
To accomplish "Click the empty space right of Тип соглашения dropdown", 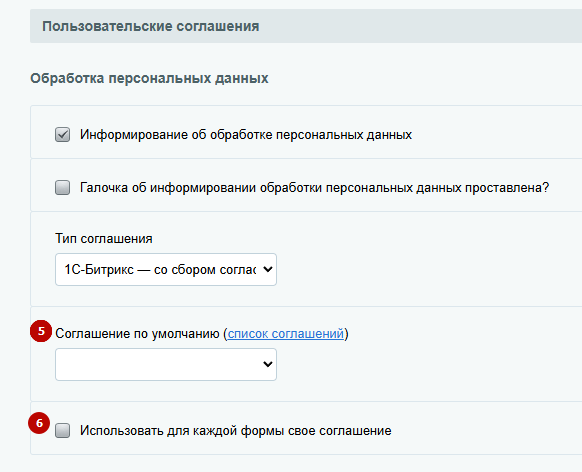I will click(x=427, y=269).
